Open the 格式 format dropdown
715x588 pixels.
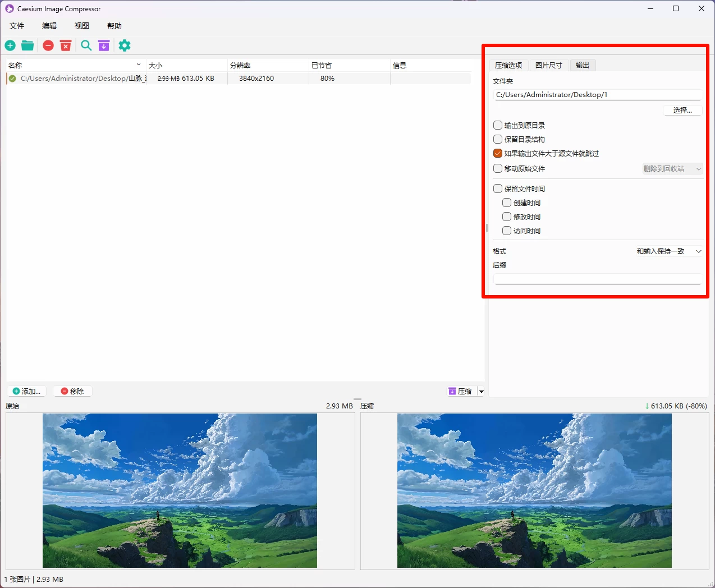(x=668, y=251)
